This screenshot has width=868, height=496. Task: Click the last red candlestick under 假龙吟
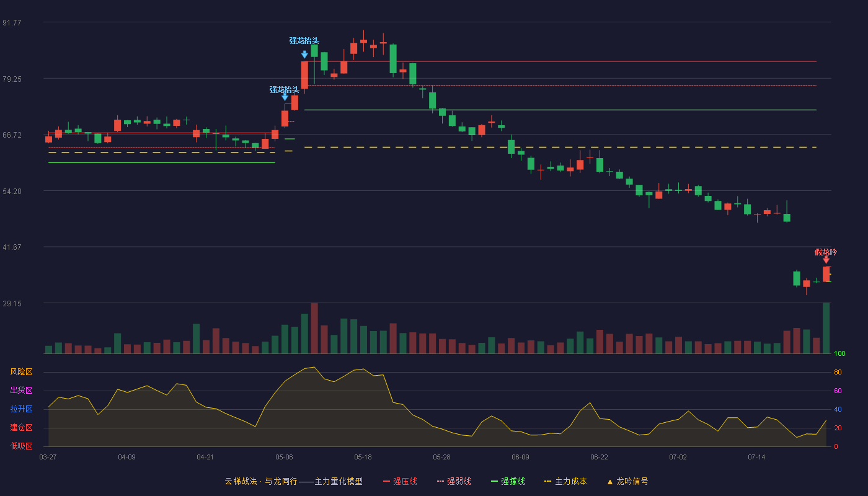826,274
